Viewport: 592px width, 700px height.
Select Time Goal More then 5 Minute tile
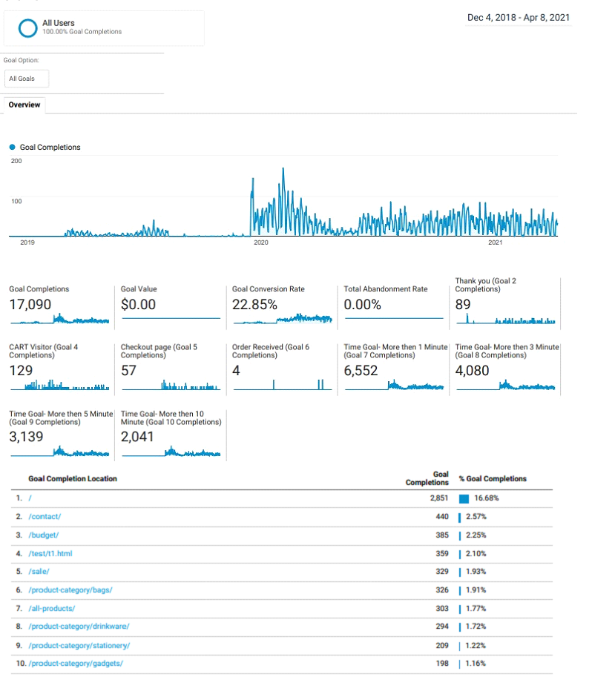point(61,434)
